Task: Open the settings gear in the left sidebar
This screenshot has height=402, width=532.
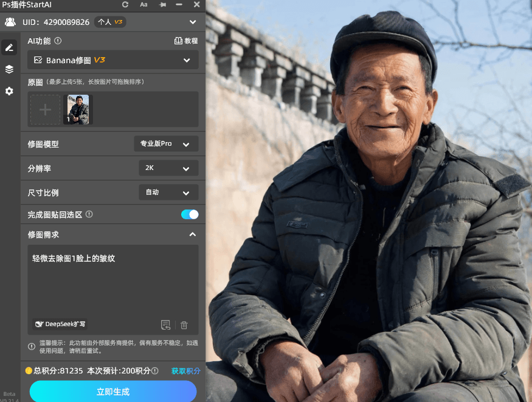Action: 9,91
